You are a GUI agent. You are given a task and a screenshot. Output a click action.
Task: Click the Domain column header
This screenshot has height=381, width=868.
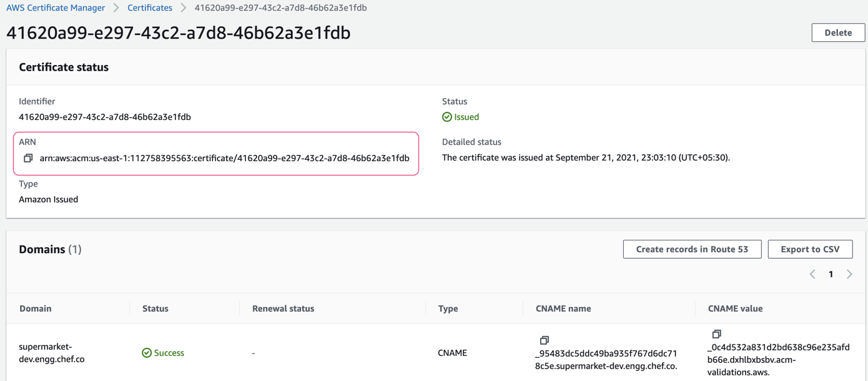coord(35,308)
